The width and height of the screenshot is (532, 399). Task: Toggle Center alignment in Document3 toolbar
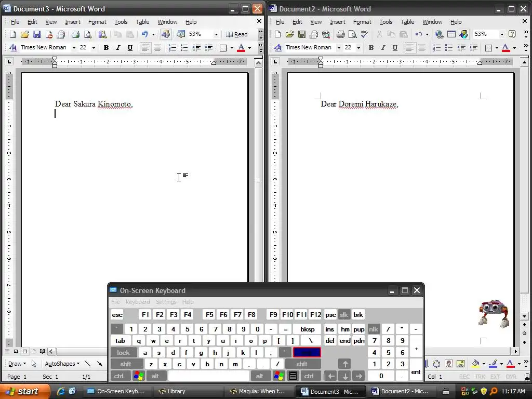[x=157, y=48]
